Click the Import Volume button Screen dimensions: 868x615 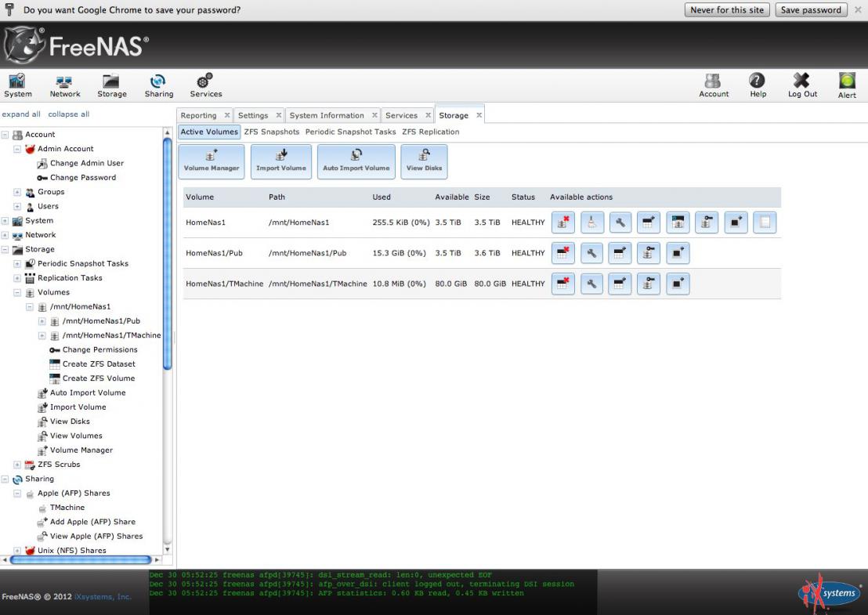tap(281, 161)
